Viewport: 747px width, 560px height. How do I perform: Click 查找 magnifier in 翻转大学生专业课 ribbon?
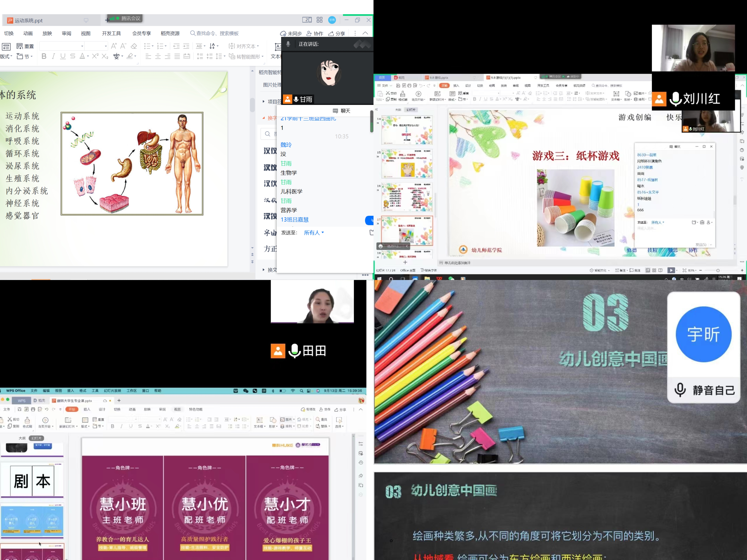click(321, 419)
